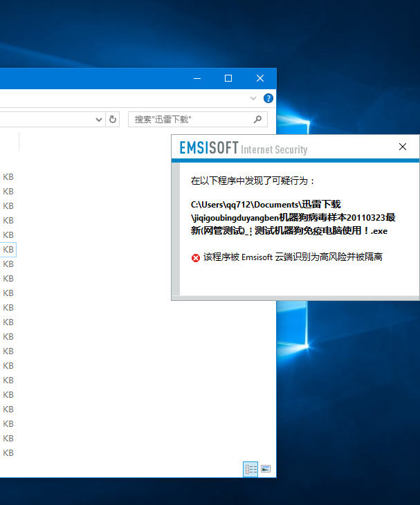420x505 pixels.
Task: Minimize the Explorer window
Action: pos(197,78)
